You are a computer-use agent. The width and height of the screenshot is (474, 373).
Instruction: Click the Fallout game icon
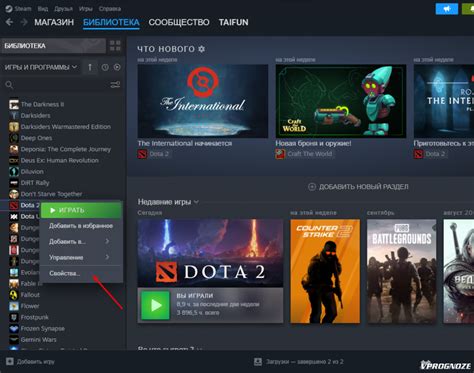pyautogui.click(x=14, y=295)
